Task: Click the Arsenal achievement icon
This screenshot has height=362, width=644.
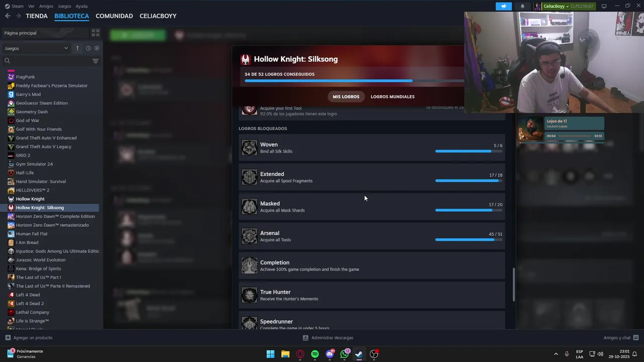Action: (249, 236)
